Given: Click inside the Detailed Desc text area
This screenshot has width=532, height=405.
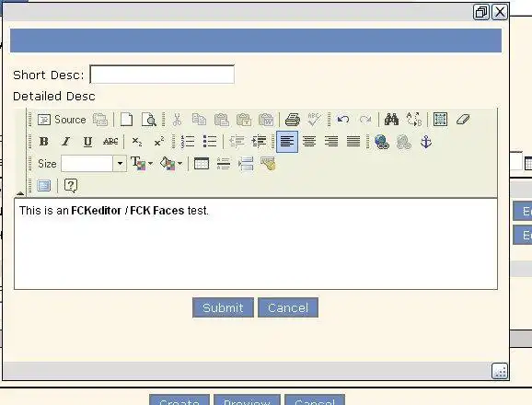Looking at the screenshot, I should tap(256, 244).
